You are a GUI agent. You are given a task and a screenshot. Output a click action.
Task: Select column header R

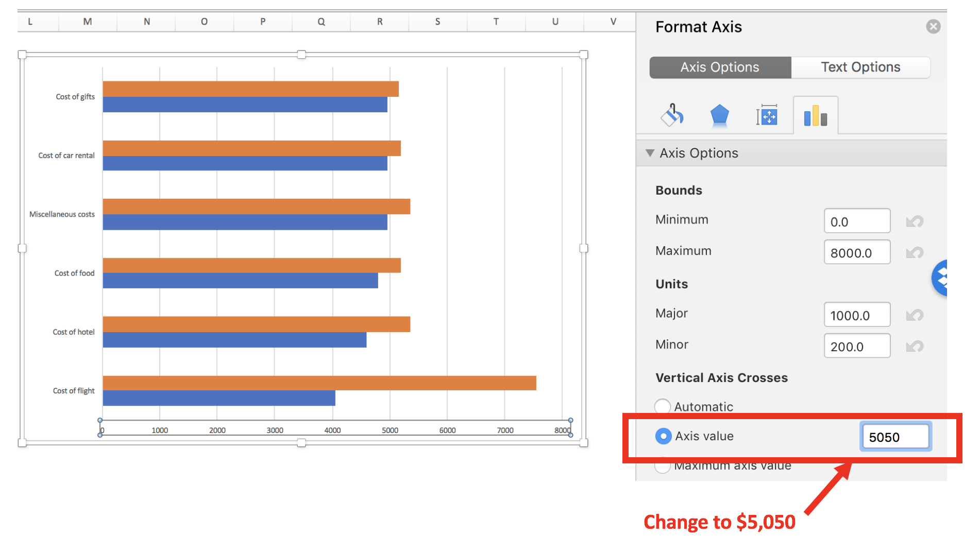pyautogui.click(x=380, y=22)
